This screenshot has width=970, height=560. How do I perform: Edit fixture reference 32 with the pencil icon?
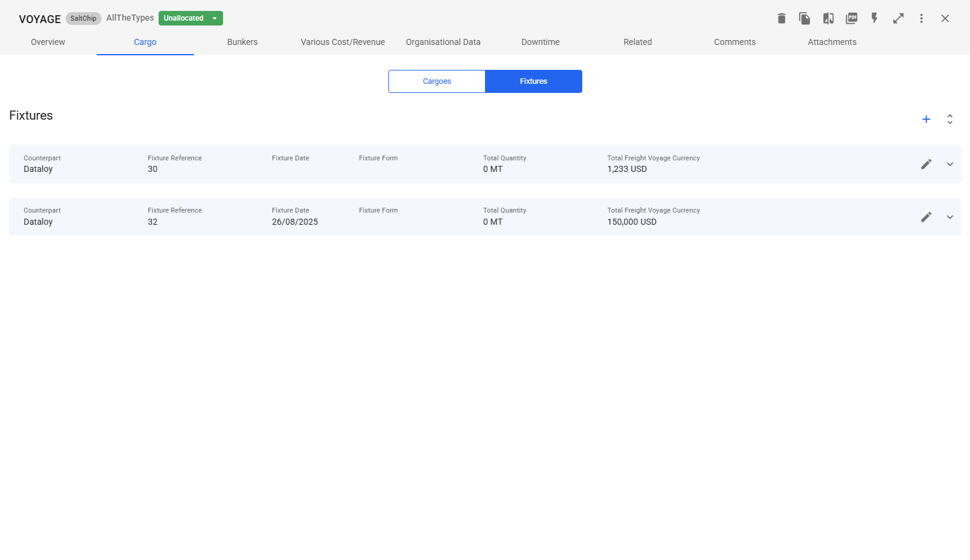point(926,217)
